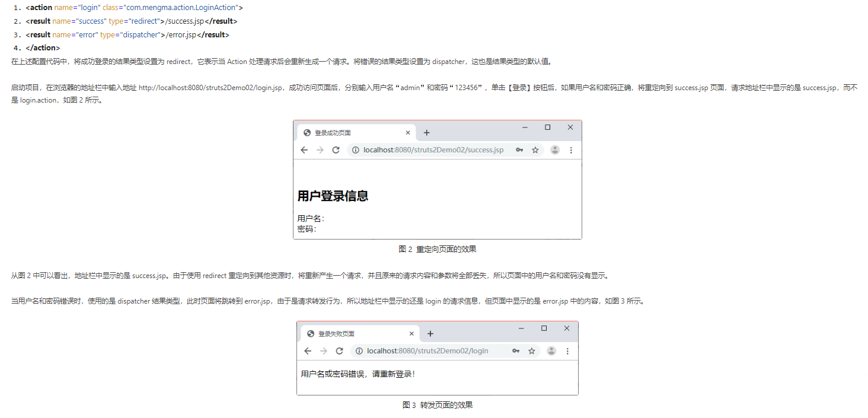Open three-dot menu in 登录失败页面 browser
Image resolution: width=868 pixels, height=418 pixels.
(567, 351)
